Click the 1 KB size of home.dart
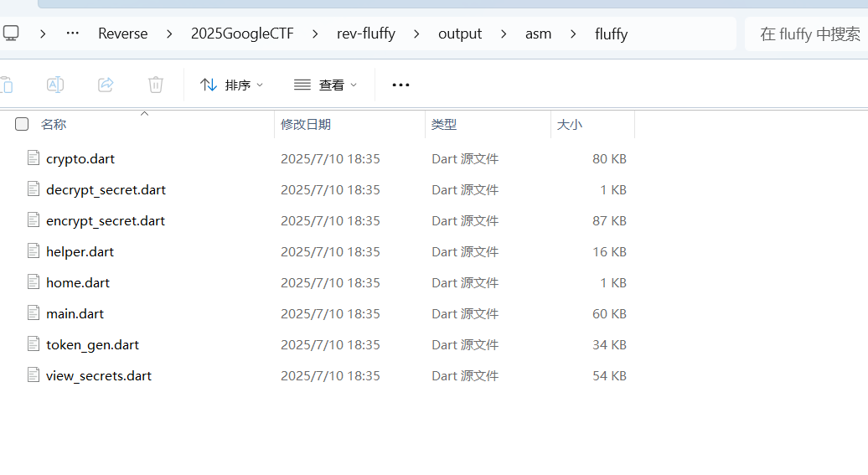Screen dimensions: 868x475 [x=613, y=283]
